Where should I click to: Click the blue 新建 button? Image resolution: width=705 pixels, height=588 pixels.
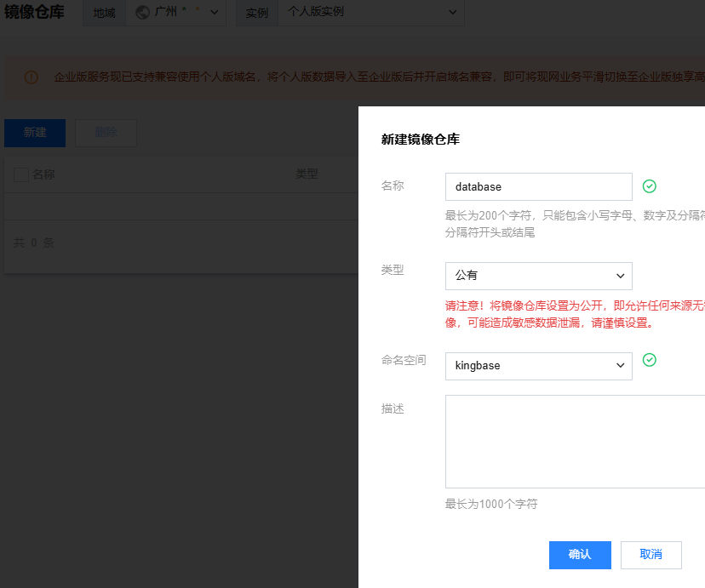(35, 133)
